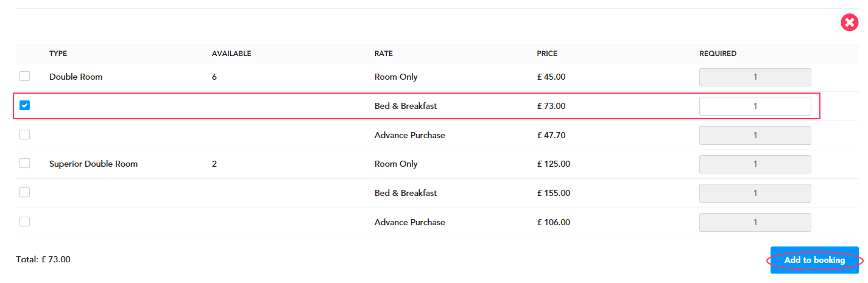Enable the Advance Purchase £106.00 checkbox
This screenshot has height=283, width=868.
coord(24,222)
